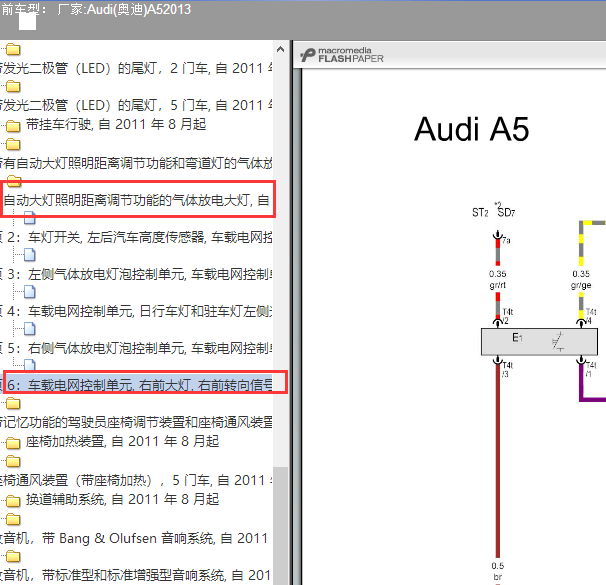The image size is (606, 585).
Task: Open folder icon beside 换道辅助系统
Action: tap(13, 500)
